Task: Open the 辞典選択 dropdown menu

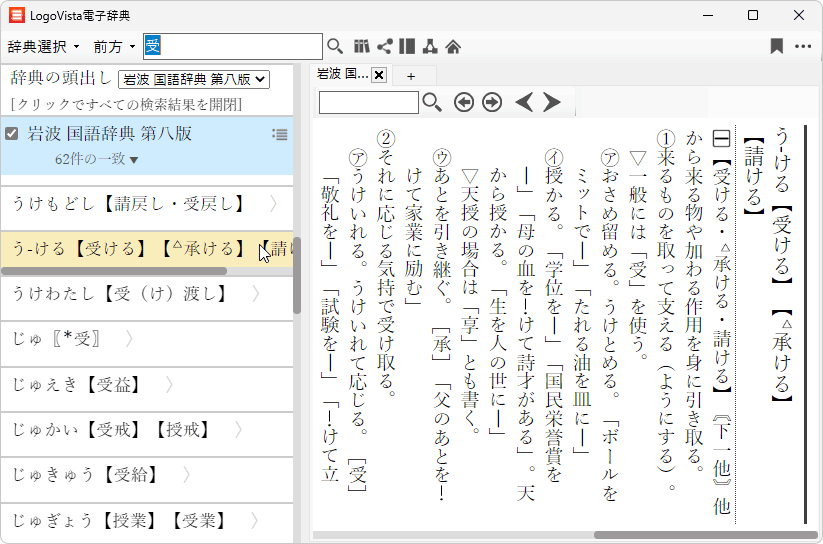Action: click(43, 46)
